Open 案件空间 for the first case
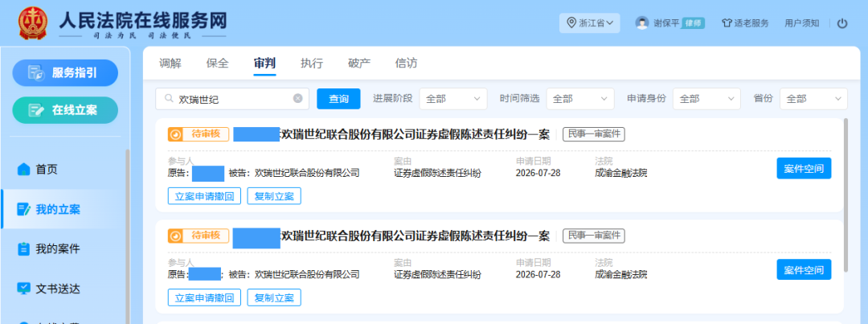This screenshot has height=324, width=868. (x=804, y=168)
